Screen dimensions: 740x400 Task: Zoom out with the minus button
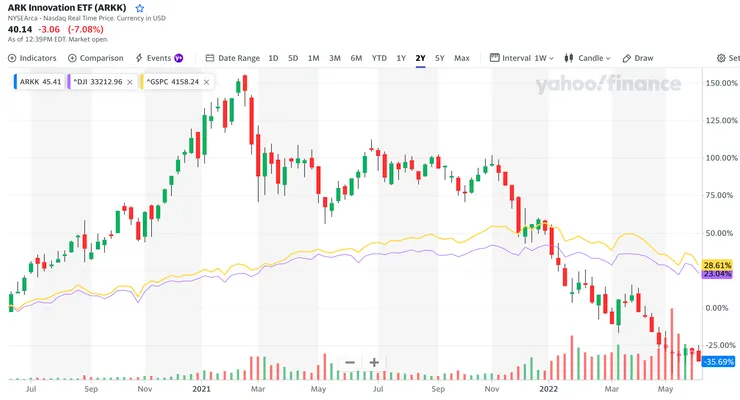click(x=350, y=363)
